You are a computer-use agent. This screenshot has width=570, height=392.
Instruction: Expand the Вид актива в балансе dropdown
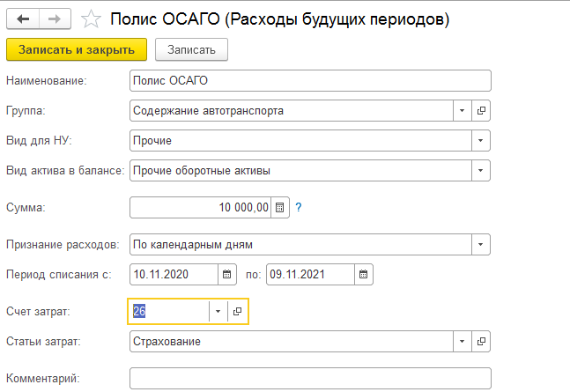pos(480,171)
